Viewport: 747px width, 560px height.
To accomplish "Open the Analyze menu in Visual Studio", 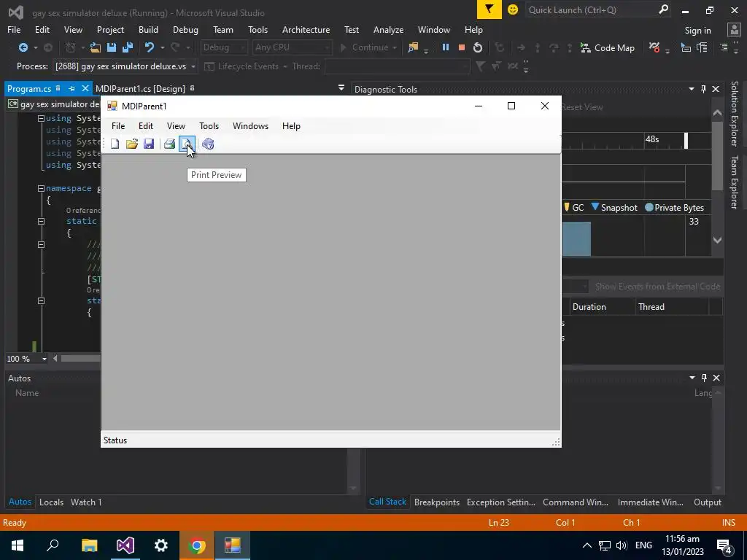I will coord(388,29).
